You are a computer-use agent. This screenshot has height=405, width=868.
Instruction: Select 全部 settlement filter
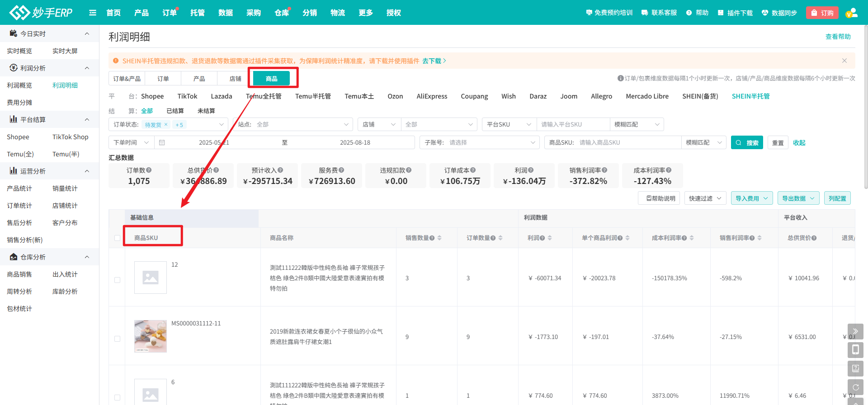click(147, 111)
